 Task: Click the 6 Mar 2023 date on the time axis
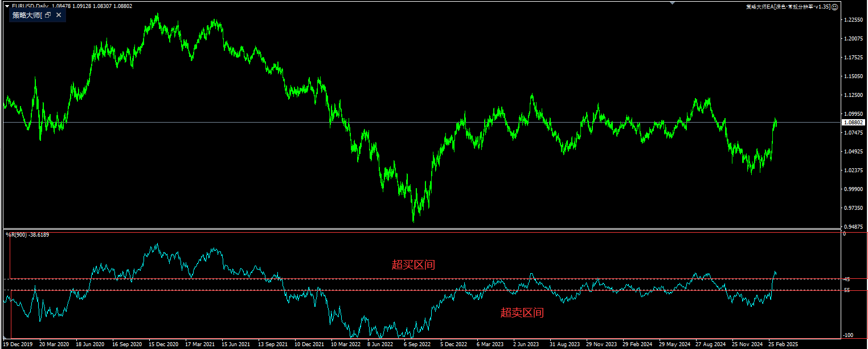point(490,344)
